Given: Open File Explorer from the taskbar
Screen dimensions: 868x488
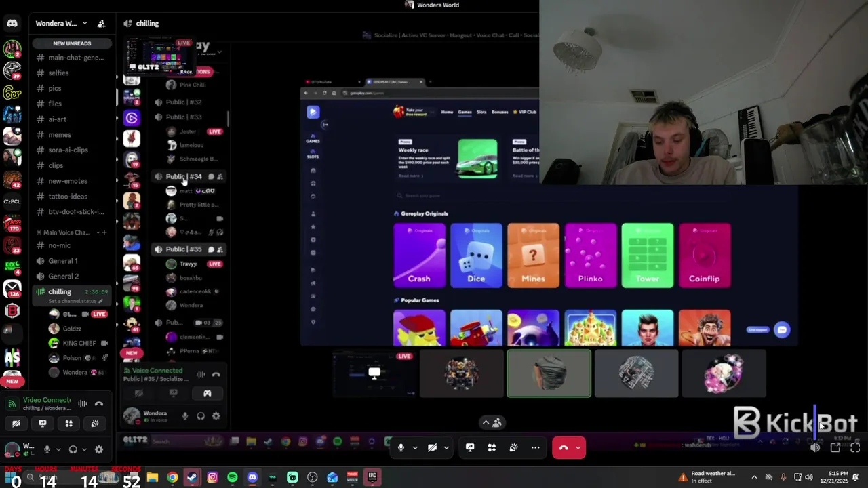Looking at the screenshot, I should (x=153, y=477).
